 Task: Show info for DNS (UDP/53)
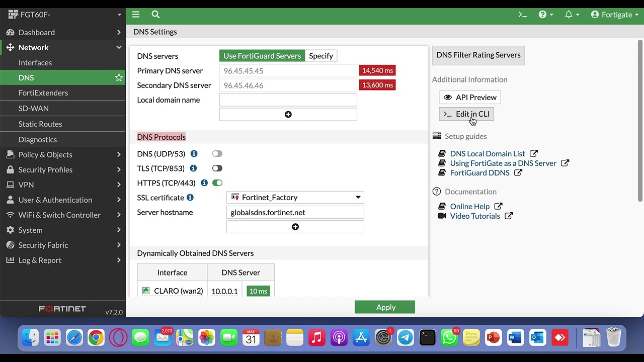click(x=194, y=154)
